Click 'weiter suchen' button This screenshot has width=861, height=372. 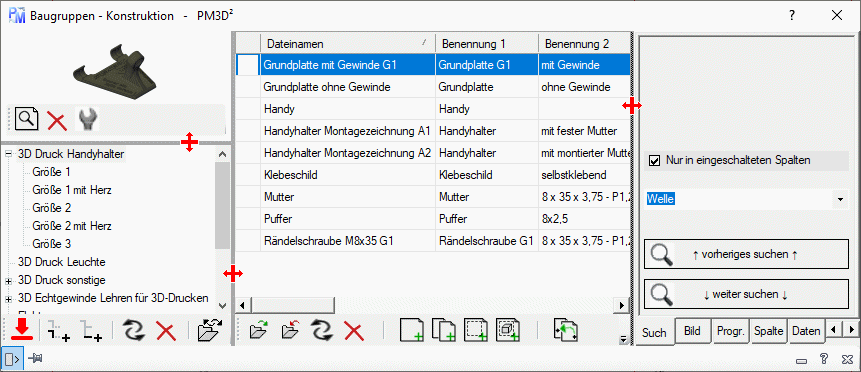pos(746,294)
